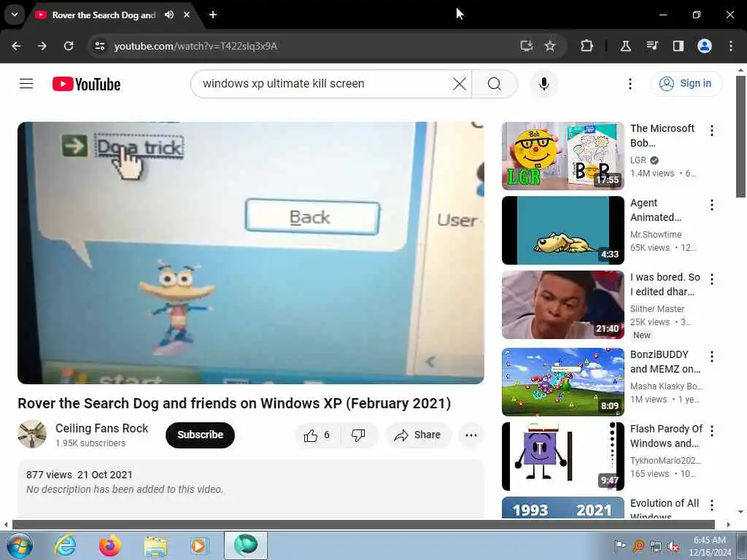
Task: Open options for I was bored video
Action: 712,279
